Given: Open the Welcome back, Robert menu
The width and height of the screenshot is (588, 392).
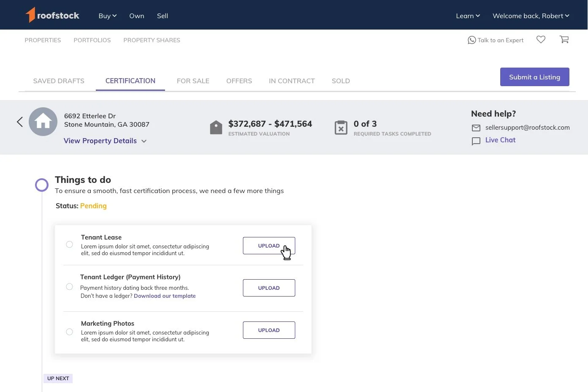Looking at the screenshot, I should 531,16.
